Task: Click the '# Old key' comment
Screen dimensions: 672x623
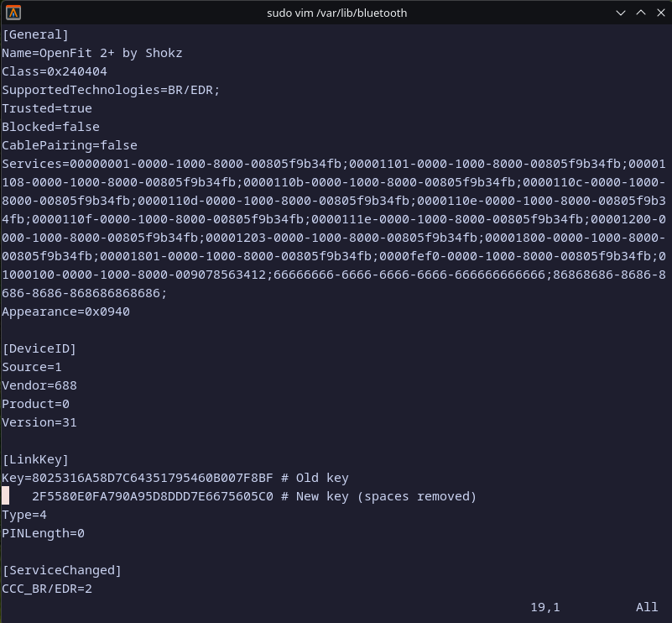Action: (315, 478)
